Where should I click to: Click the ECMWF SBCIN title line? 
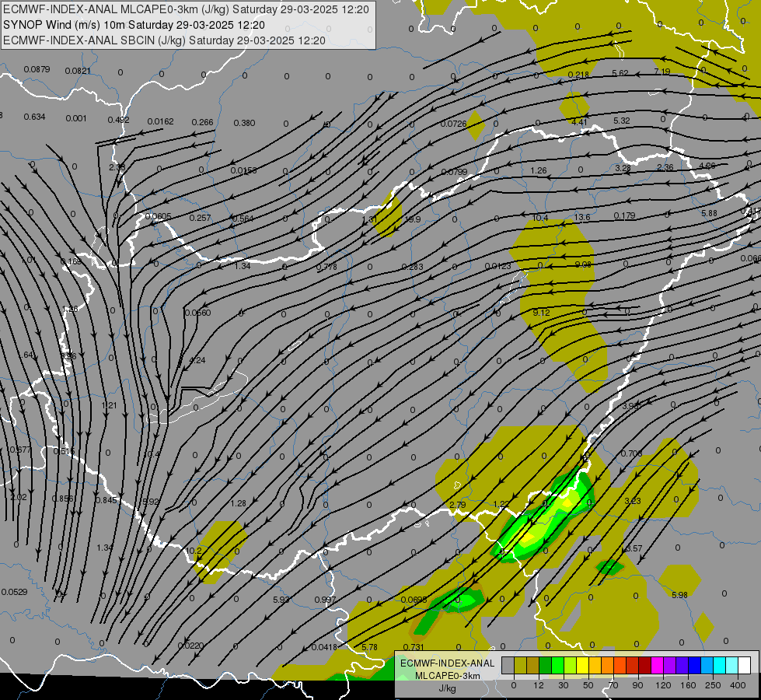tap(165, 40)
